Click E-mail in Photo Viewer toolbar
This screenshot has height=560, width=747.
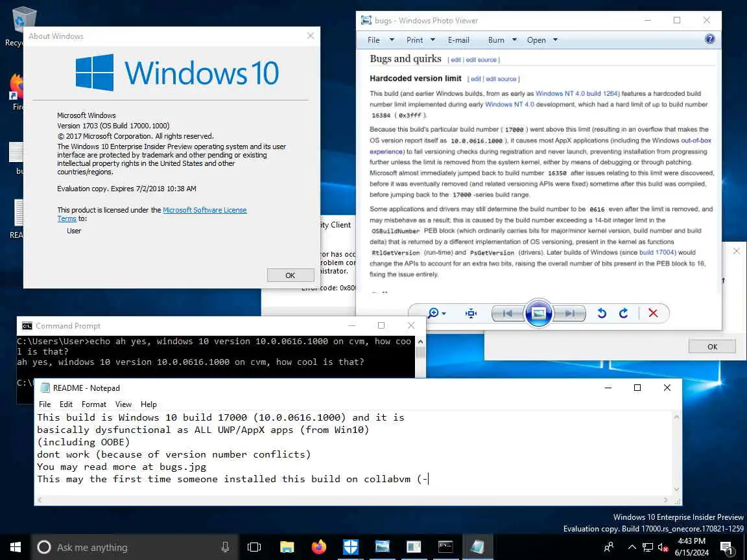coord(458,40)
